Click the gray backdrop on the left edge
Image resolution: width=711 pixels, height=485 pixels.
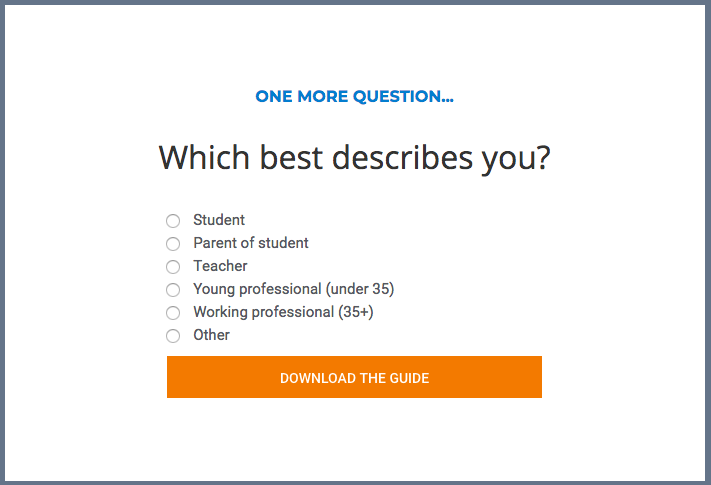point(2,242)
